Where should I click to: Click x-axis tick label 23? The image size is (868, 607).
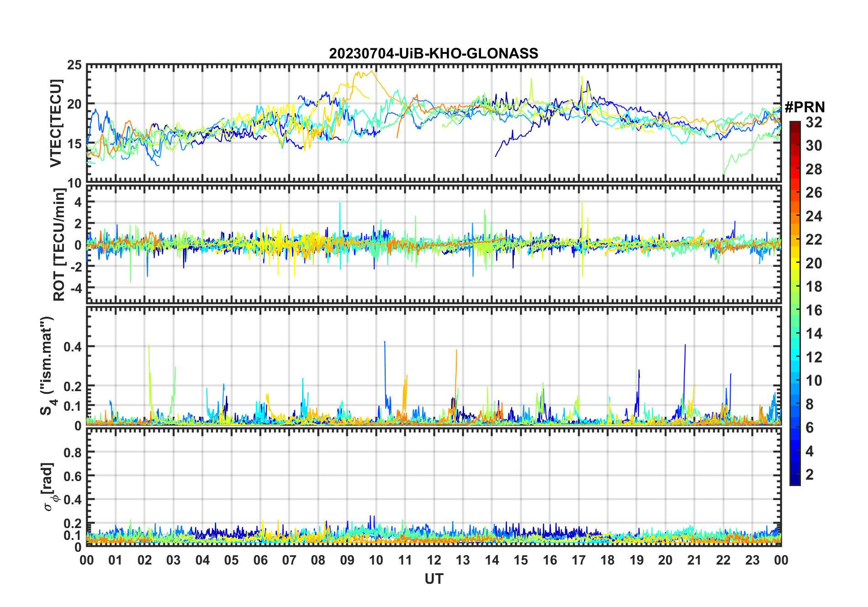pyautogui.click(x=752, y=560)
